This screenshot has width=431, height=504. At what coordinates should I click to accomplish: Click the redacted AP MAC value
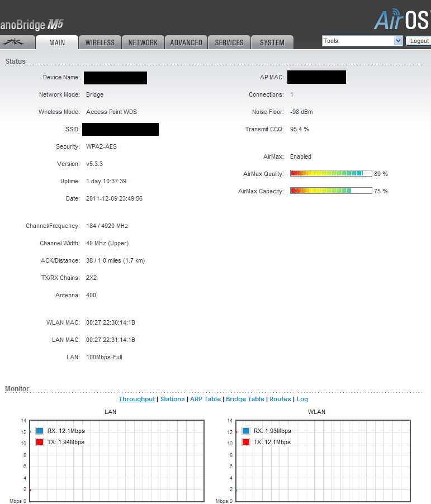click(x=316, y=77)
